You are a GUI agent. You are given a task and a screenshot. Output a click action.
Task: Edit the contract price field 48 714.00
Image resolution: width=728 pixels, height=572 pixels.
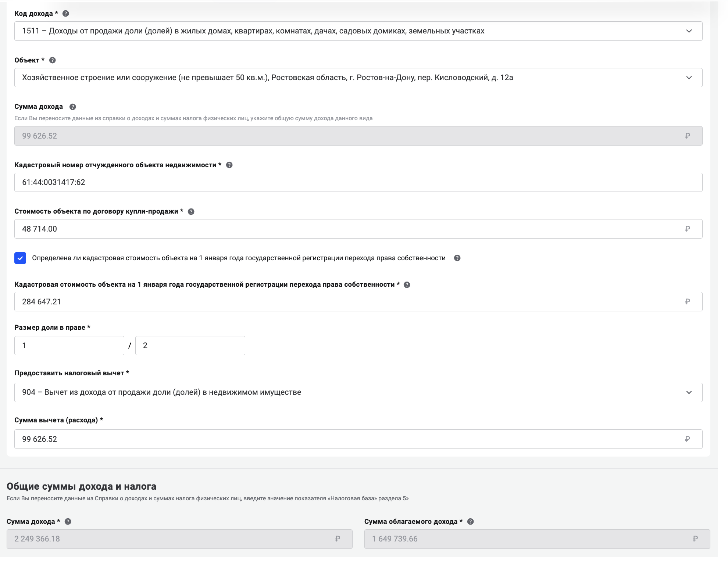pyautogui.click(x=349, y=229)
